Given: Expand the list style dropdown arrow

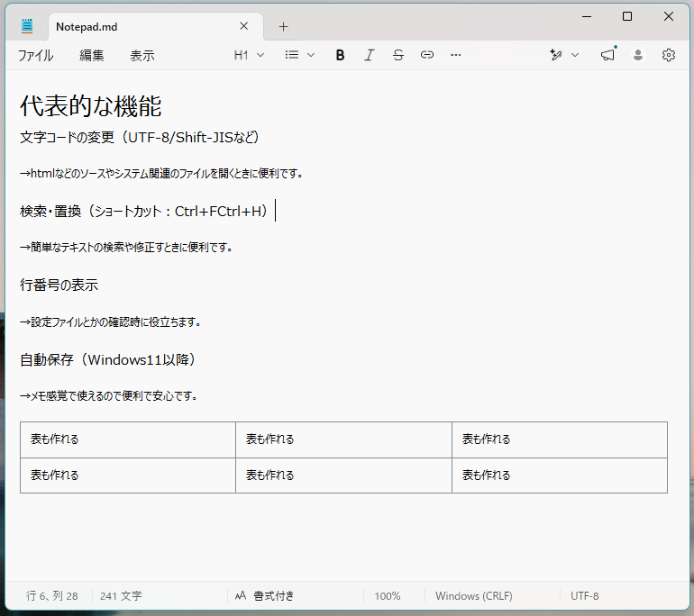Looking at the screenshot, I should tap(311, 55).
